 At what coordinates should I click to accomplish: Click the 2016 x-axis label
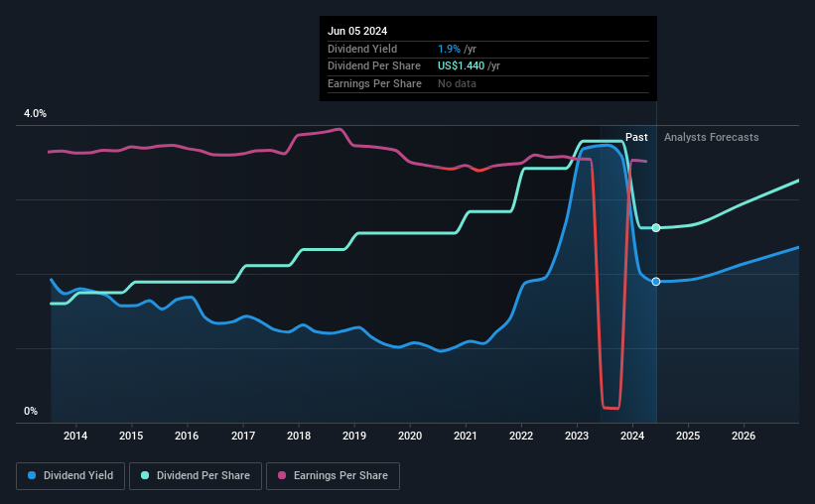[x=187, y=436]
